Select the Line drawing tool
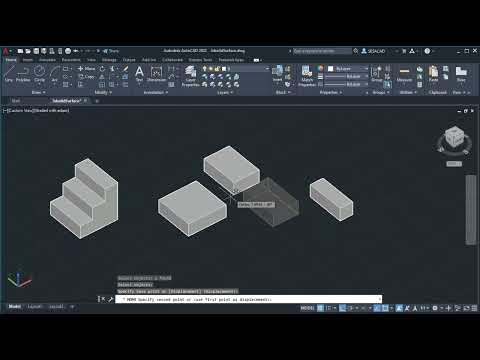480x360 pixels. pyautogui.click(x=9, y=74)
